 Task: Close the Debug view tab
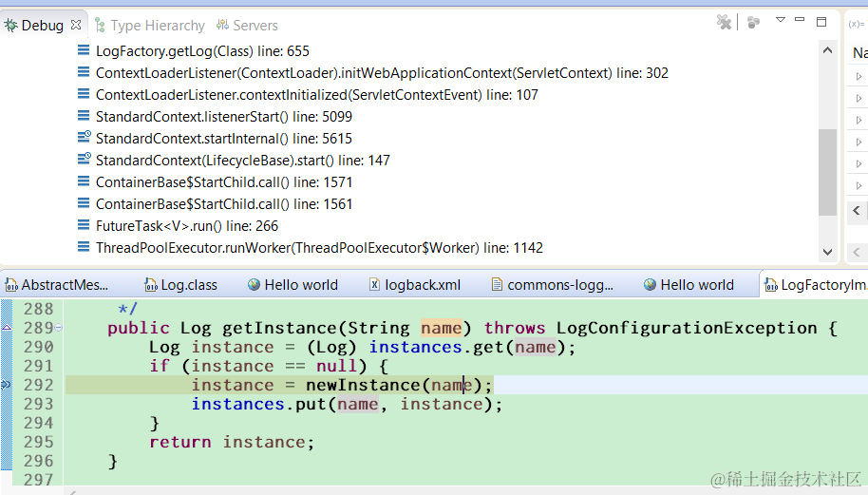click(76, 25)
